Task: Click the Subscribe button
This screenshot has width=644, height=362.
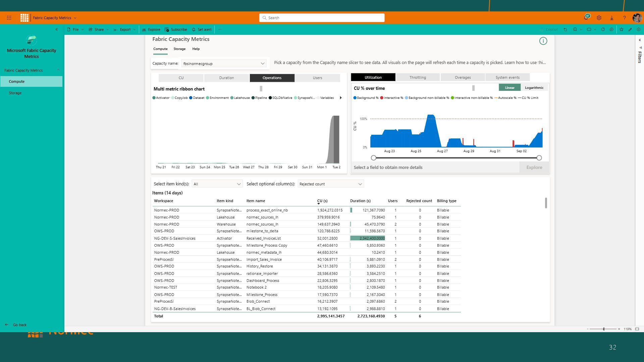Action: tap(176, 29)
